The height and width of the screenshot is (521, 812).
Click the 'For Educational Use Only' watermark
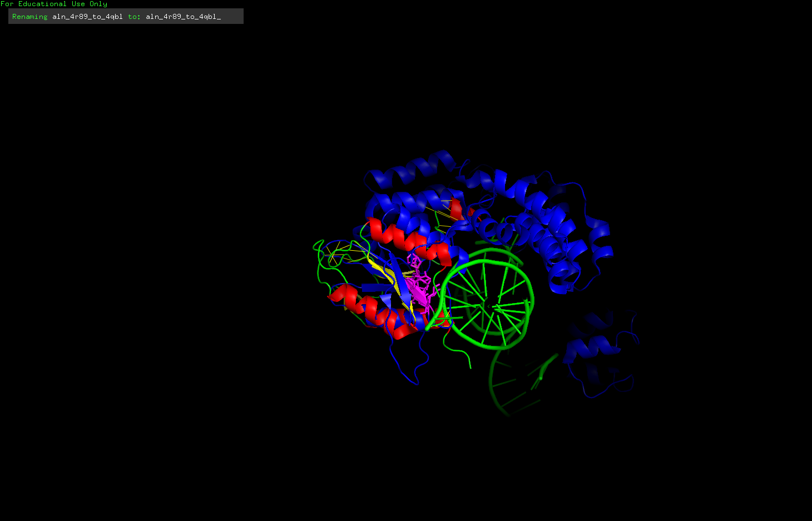(54, 4)
